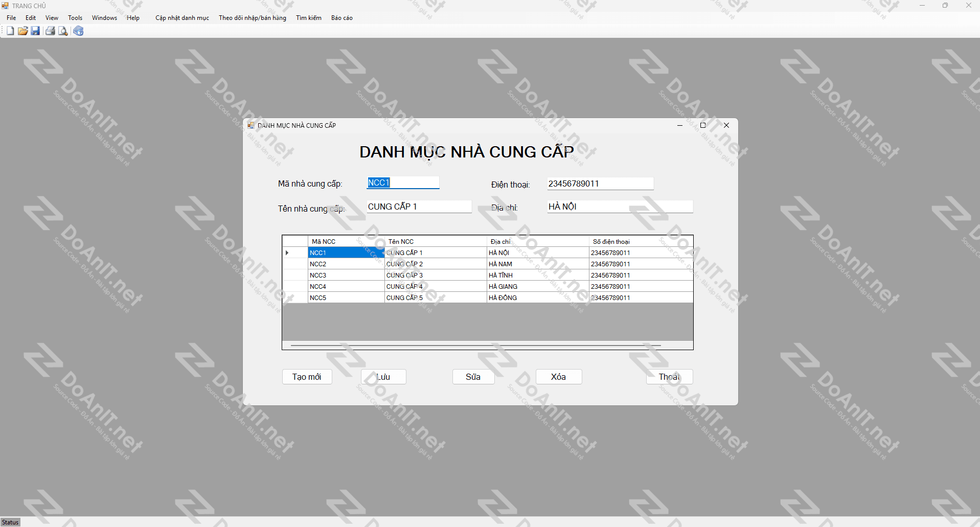Click the Thoát button
This screenshot has height=527, width=980.
coord(669,377)
